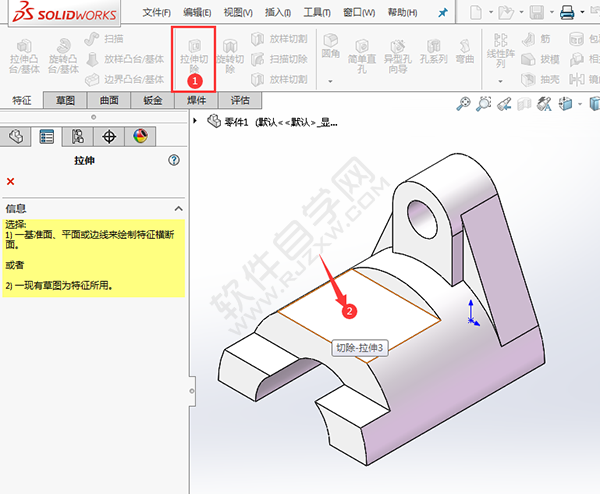Toggle the section view icon
Image resolution: width=600 pixels, height=494 pixels.
tap(524, 104)
